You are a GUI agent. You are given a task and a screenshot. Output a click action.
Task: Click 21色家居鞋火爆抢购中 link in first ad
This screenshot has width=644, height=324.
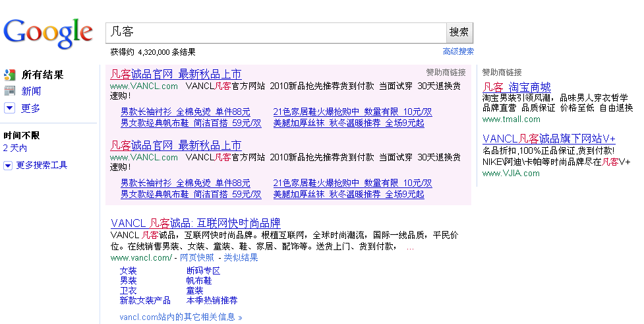[x=353, y=112]
